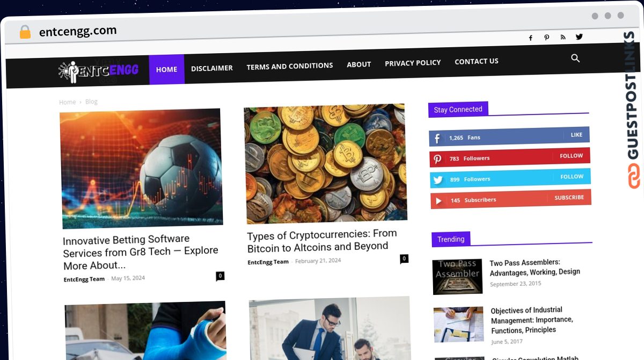Click comment count badge on betting software post
Screen dimensions: 644x360
tap(220, 276)
